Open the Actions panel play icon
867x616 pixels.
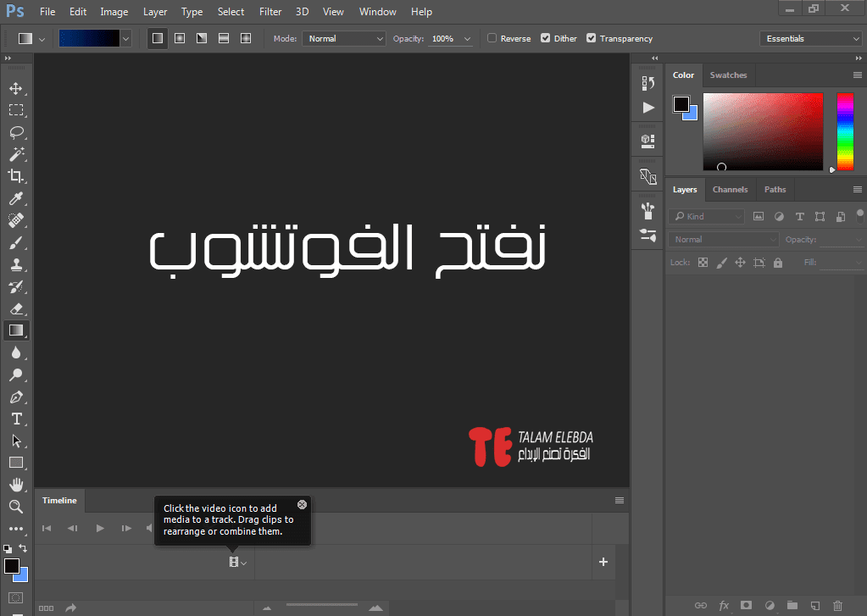point(648,108)
